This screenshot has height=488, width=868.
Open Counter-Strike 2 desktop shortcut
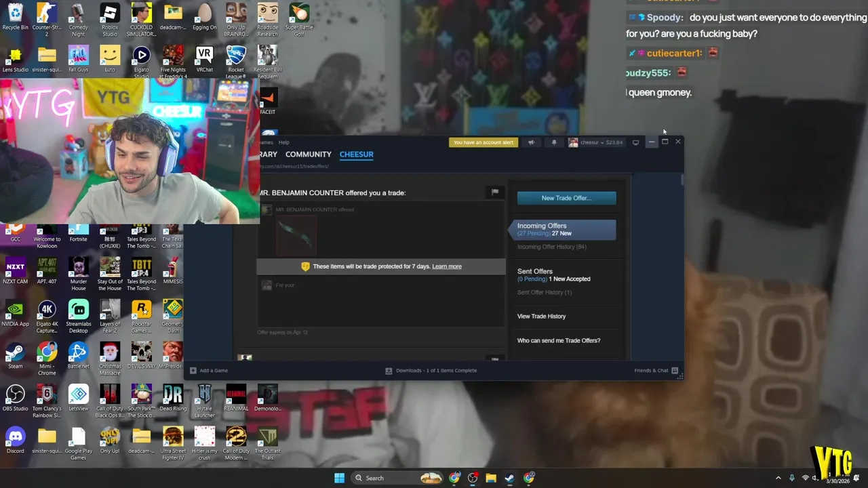coord(47,19)
